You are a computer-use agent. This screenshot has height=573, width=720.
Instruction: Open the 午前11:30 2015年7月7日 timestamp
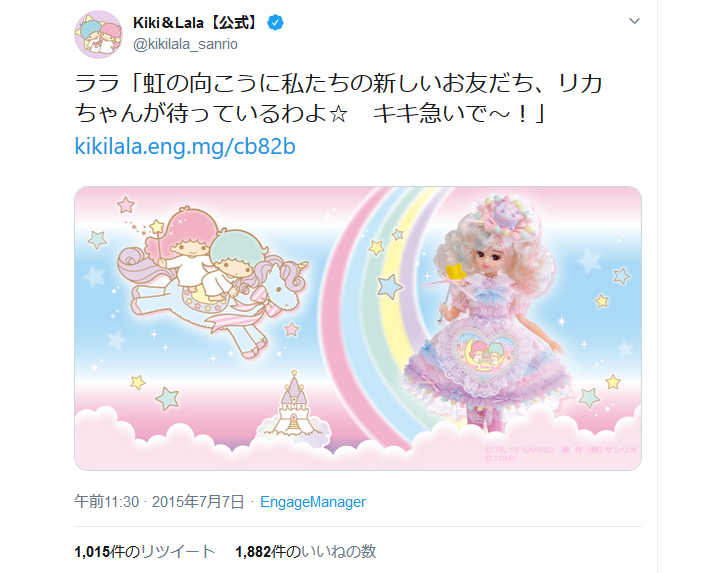click(159, 502)
